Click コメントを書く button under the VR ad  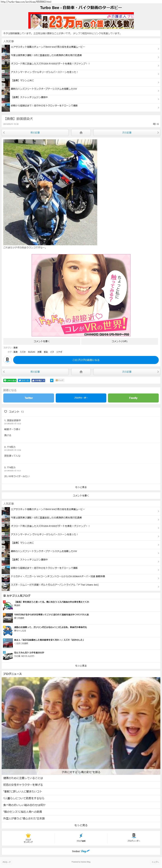(42, 341)
